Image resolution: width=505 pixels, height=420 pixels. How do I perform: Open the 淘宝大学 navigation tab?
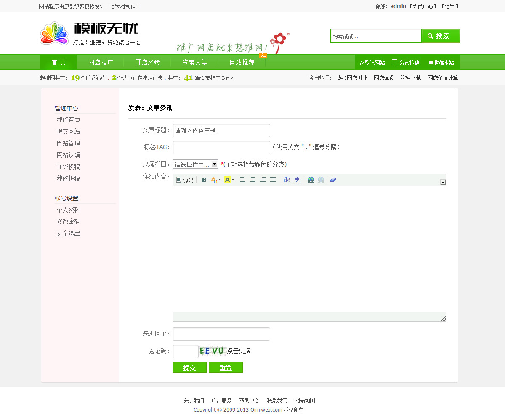[x=195, y=62]
